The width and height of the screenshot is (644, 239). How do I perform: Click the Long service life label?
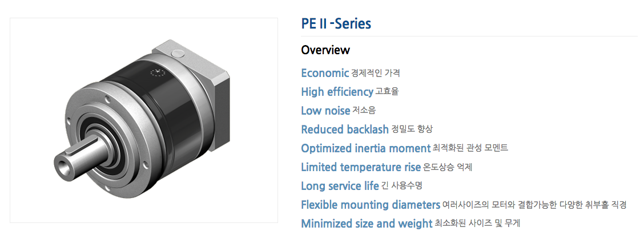tap(340, 186)
